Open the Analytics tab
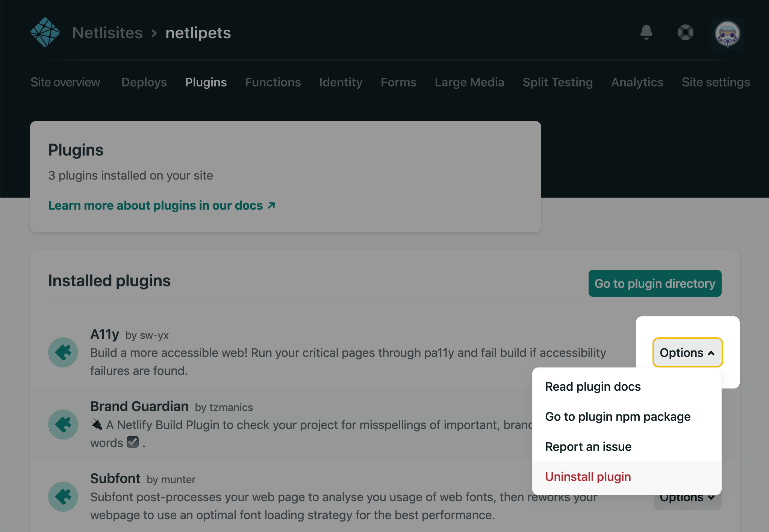The height and width of the screenshot is (532, 769). 637,82
